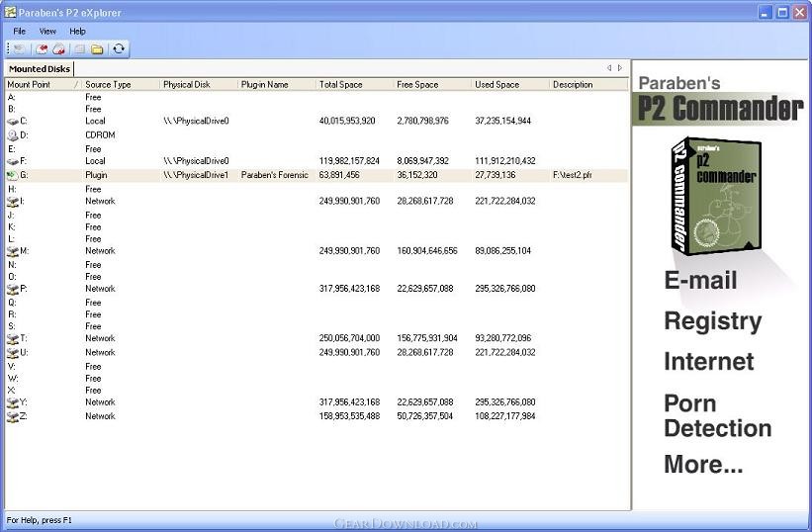Sort by the Mount Point column header
The height and width of the screenshot is (532, 812).
click(44, 84)
